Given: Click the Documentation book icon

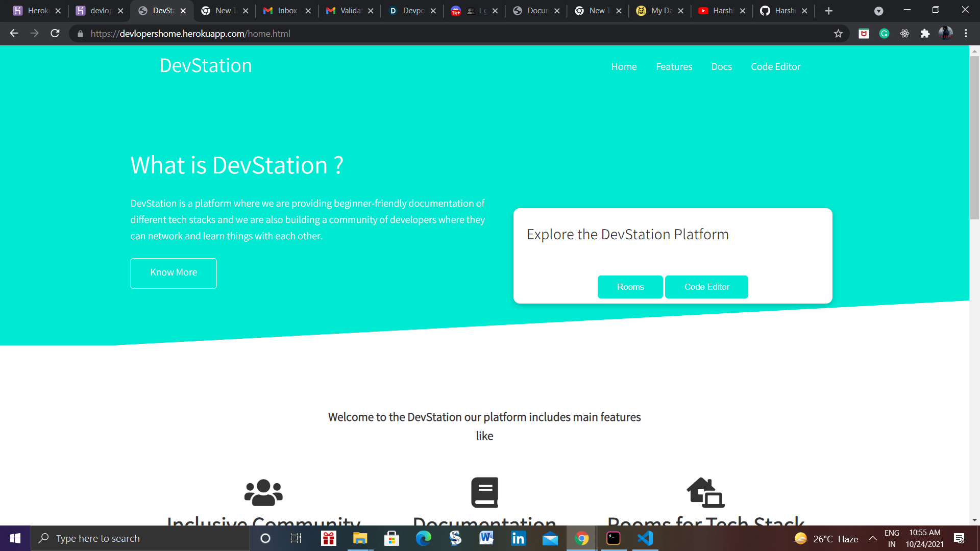Looking at the screenshot, I should pyautogui.click(x=484, y=492).
